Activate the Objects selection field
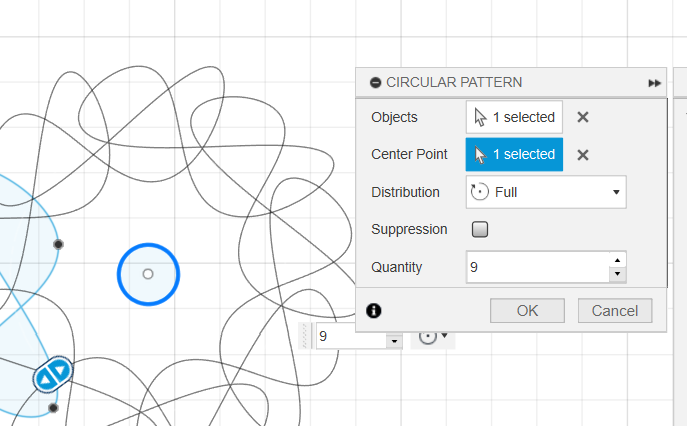Image resolution: width=687 pixels, height=426 pixels. tap(514, 117)
